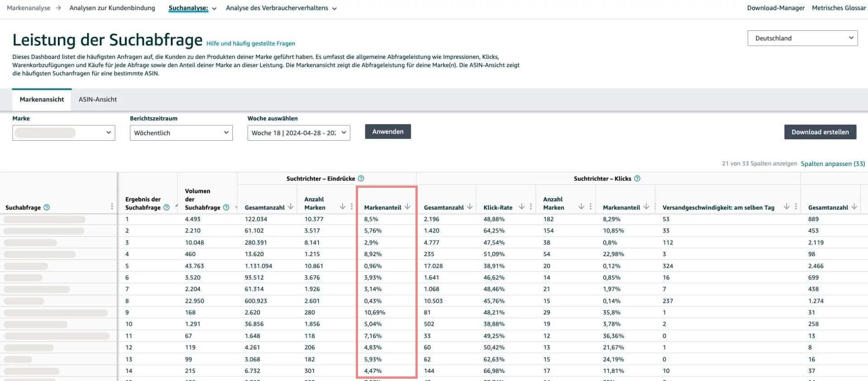Open three-dot menu of Klicks Anzahl Marken
This screenshot has width=868, height=381.
[x=590, y=206]
